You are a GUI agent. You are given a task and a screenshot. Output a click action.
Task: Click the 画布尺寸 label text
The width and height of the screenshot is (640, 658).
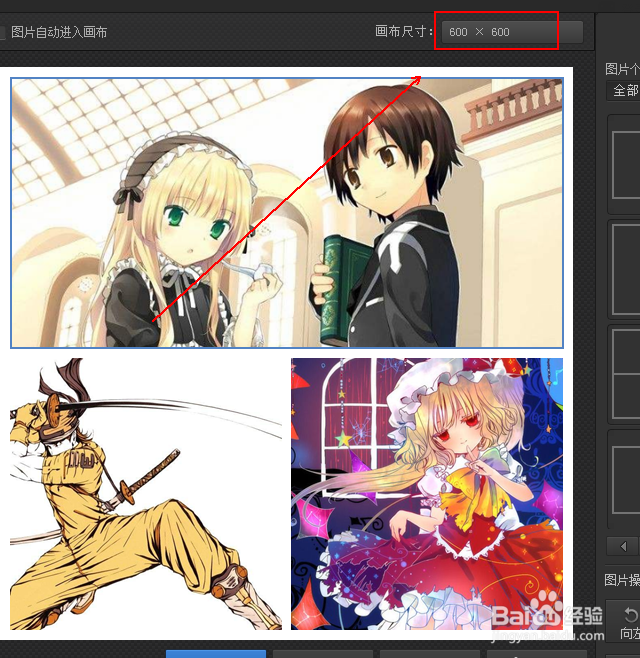tap(404, 31)
